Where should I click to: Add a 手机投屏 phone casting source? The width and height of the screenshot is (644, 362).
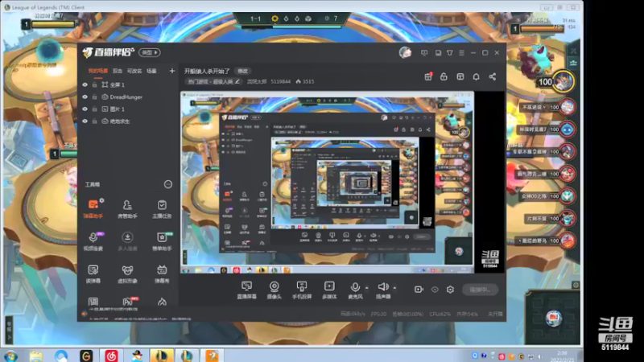pyautogui.click(x=301, y=290)
